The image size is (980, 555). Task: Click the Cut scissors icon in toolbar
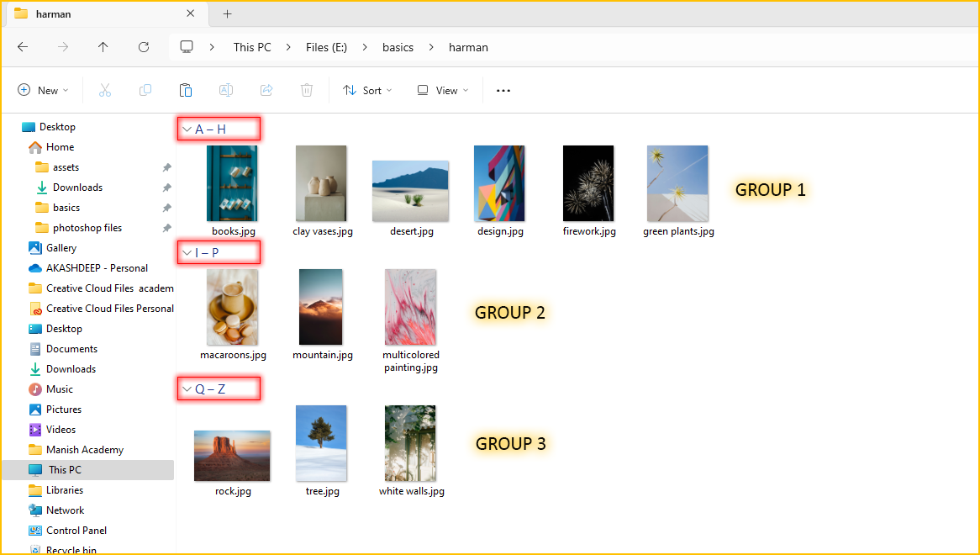tap(105, 90)
